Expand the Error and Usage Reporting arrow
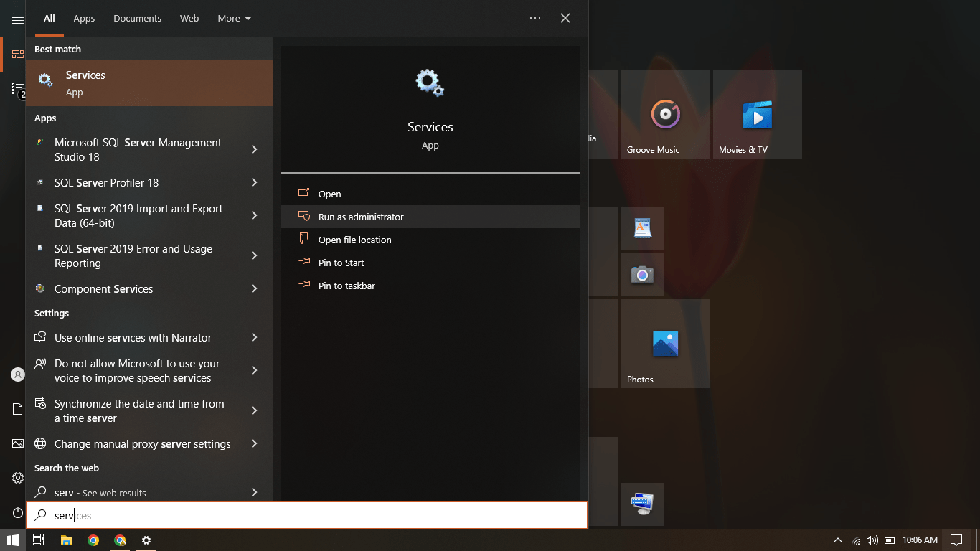980x551 pixels. click(254, 255)
